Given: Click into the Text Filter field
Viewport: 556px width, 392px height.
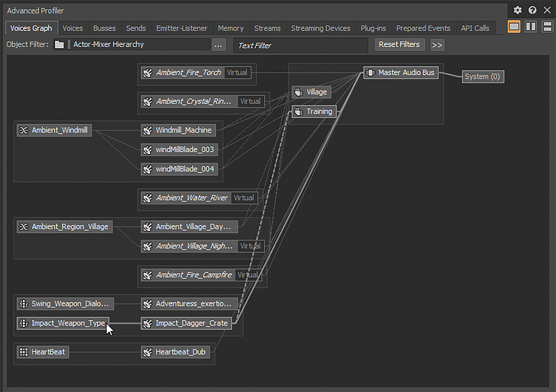Looking at the screenshot, I should pyautogui.click(x=300, y=45).
